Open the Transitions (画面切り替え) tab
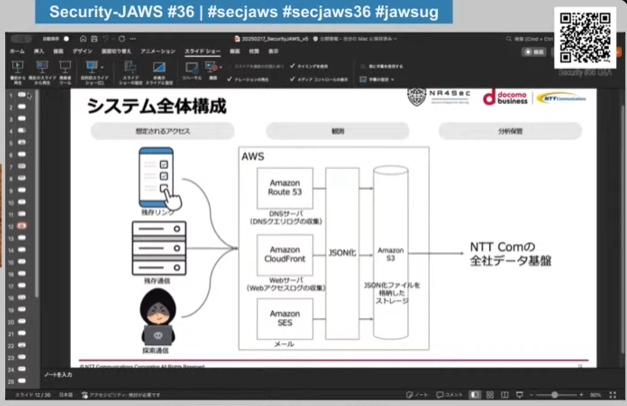Viewport: 627px width, 406px height. point(116,51)
